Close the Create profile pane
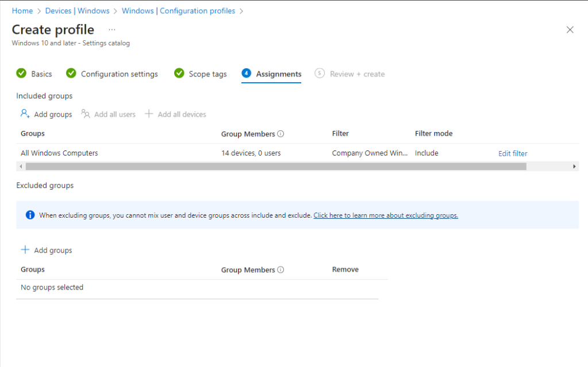The image size is (588, 367). (570, 30)
